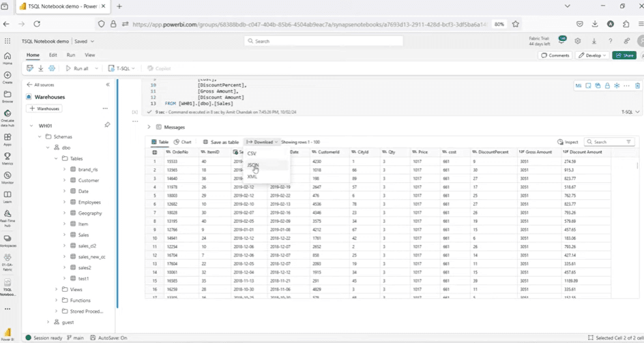Freeze the cell using the snowflake icon

point(617,85)
